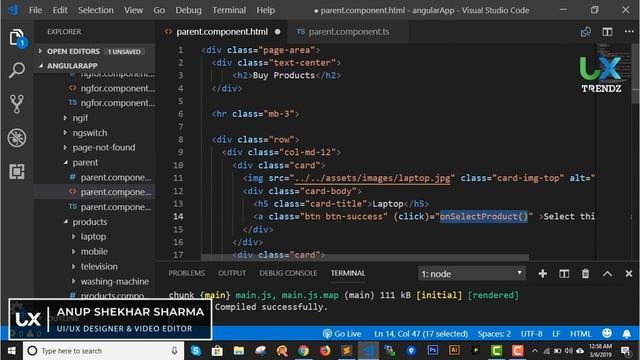The height and width of the screenshot is (360, 640).
Task: Click the Type here to search box
Action: tap(102, 351)
